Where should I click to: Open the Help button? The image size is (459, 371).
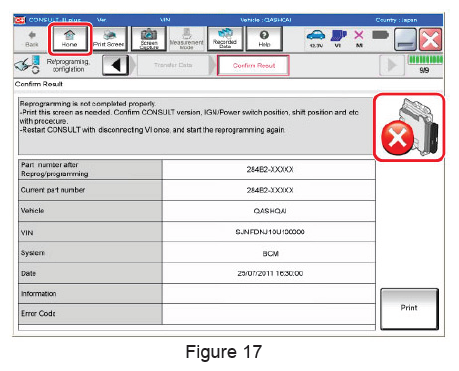[x=264, y=39]
